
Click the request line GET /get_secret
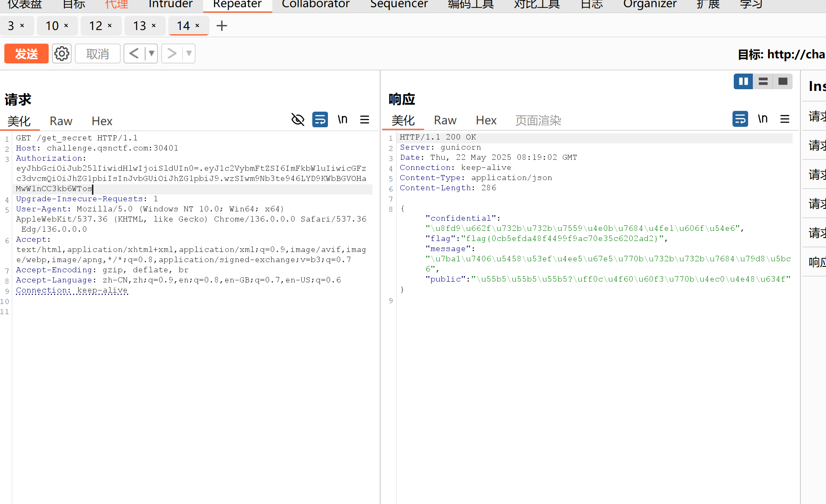point(77,138)
